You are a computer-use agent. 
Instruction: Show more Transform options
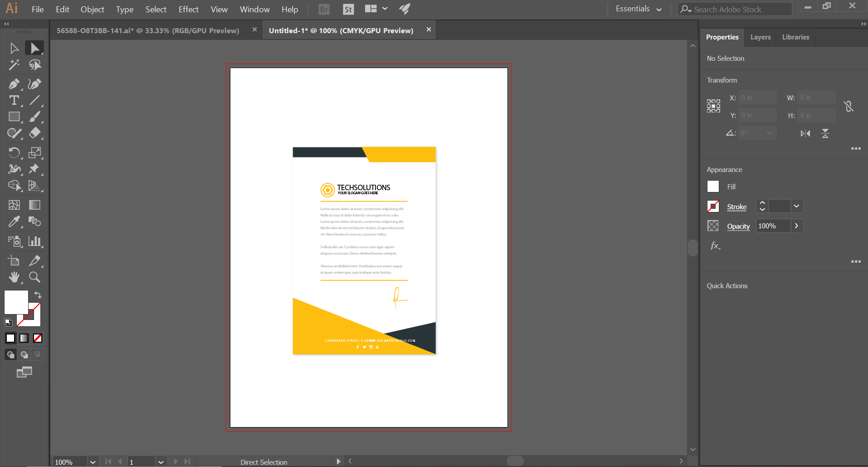[856, 148]
